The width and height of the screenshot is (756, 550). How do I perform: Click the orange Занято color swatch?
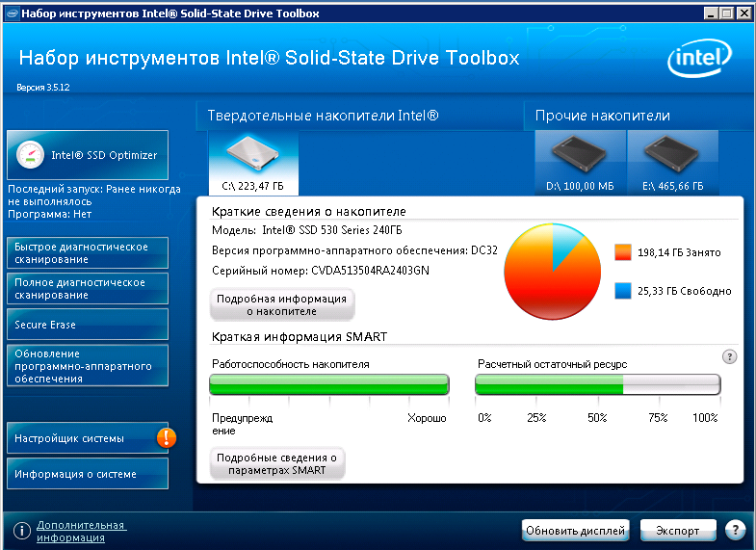(623, 252)
